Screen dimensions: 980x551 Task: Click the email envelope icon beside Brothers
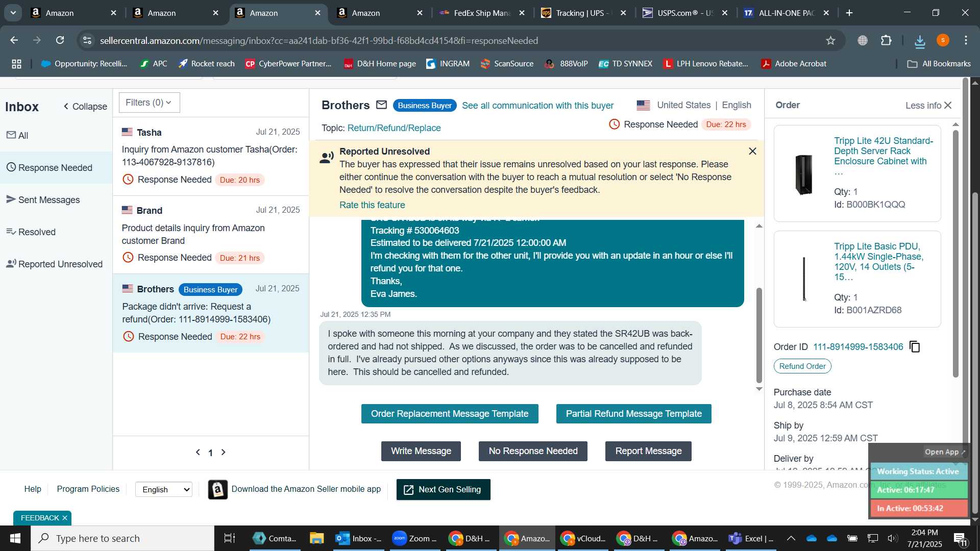tap(381, 105)
